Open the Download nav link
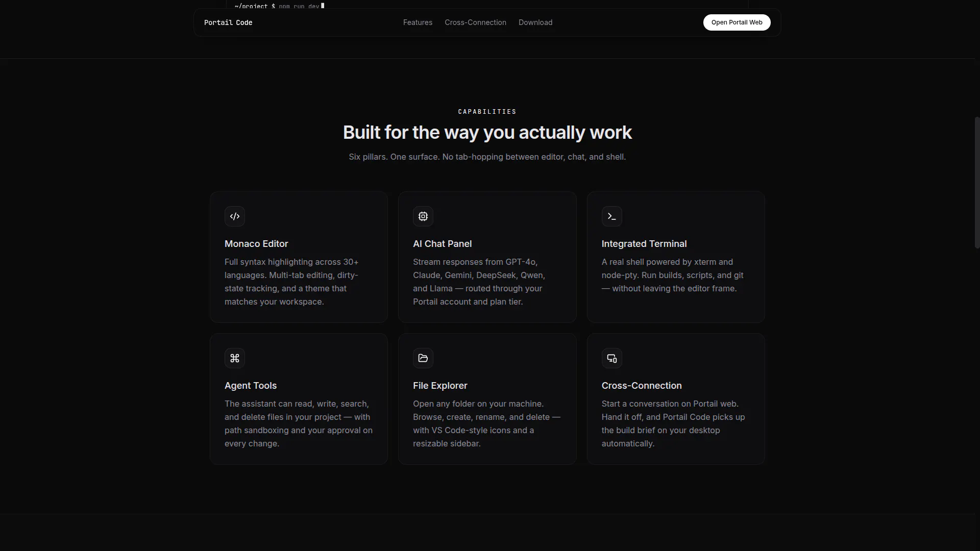Screen dimensions: 980x551 point(535,22)
